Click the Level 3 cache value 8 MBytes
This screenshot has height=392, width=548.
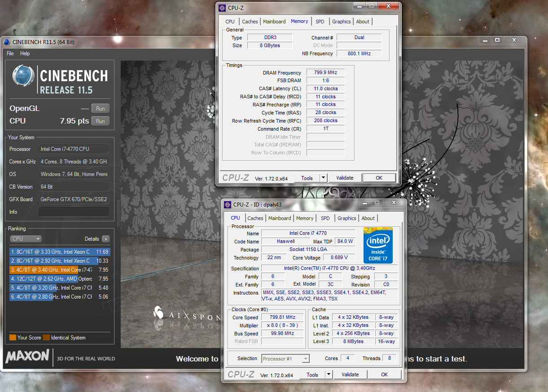[x=353, y=341]
